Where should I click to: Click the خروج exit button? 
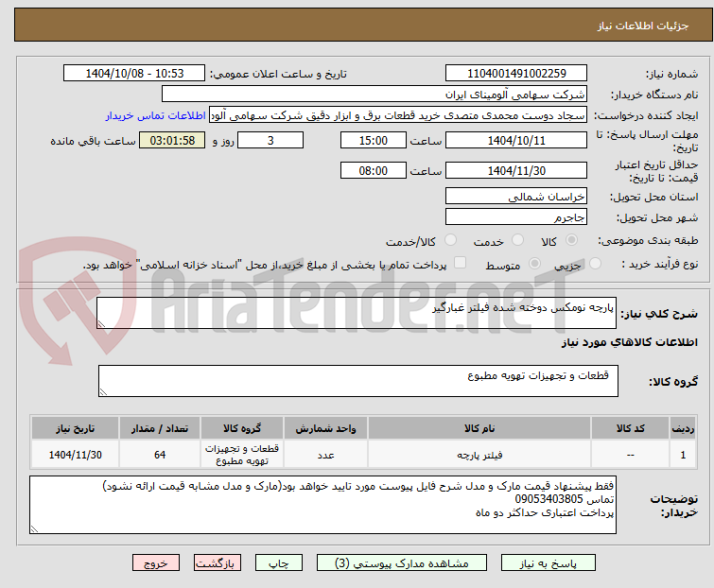coord(156,563)
